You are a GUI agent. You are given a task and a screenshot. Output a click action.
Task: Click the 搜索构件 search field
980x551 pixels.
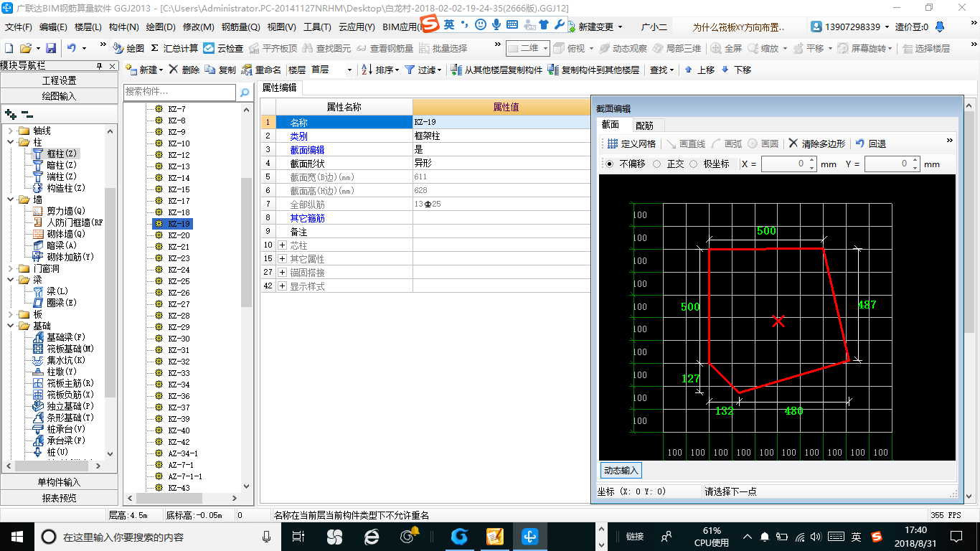click(179, 92)
